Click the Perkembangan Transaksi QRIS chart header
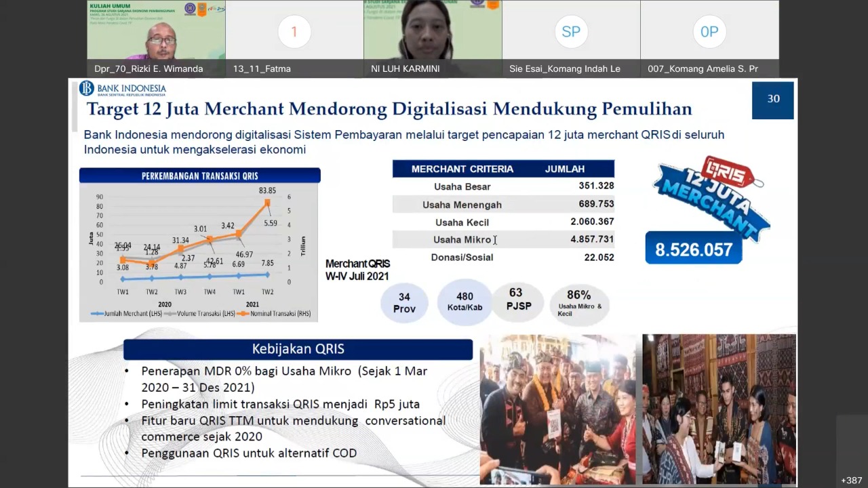The width and height of the screenshot is (868, 488). tap(199, 176)
